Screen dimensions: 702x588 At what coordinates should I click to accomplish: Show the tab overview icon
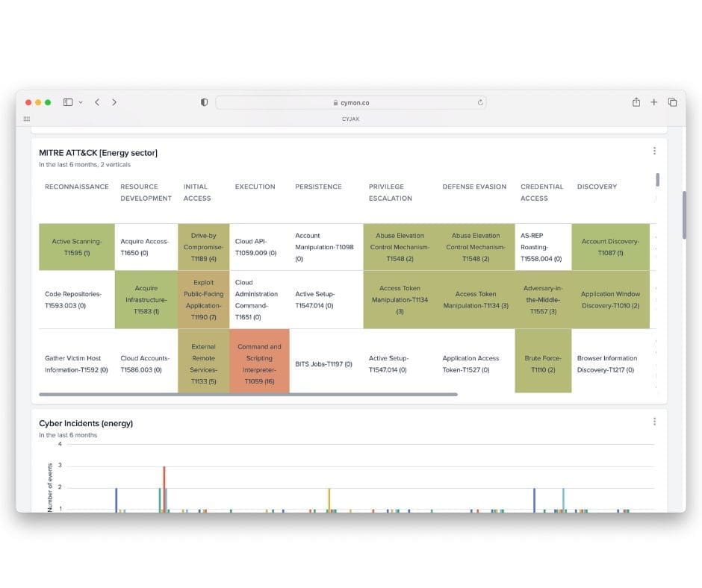[672, 102]
